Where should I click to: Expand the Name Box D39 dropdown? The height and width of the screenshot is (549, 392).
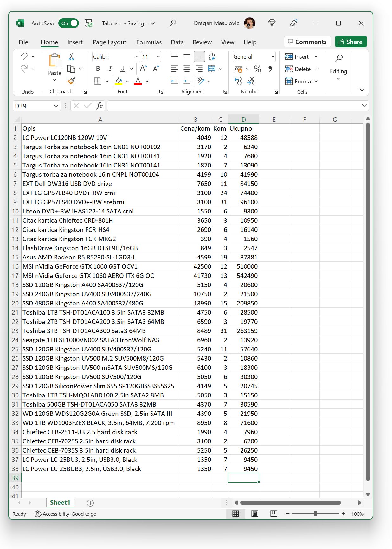pyautogui.click(x=56, y=106)
